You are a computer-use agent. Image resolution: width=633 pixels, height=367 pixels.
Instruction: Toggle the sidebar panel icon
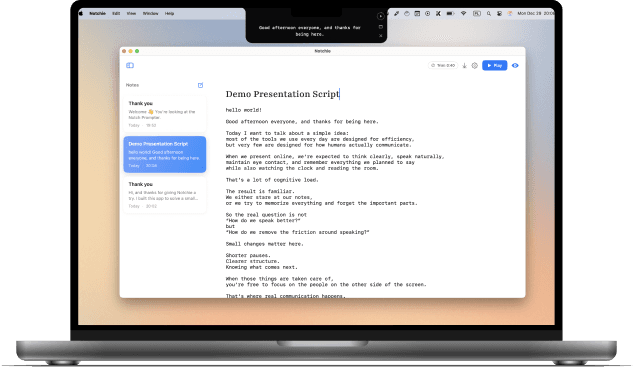(x=130, y=65)
